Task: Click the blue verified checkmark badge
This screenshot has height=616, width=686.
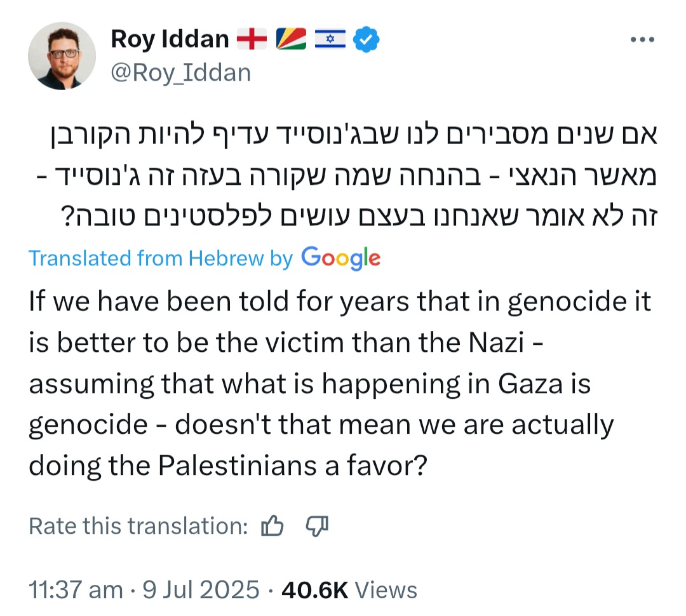Action: pos(367,40)
